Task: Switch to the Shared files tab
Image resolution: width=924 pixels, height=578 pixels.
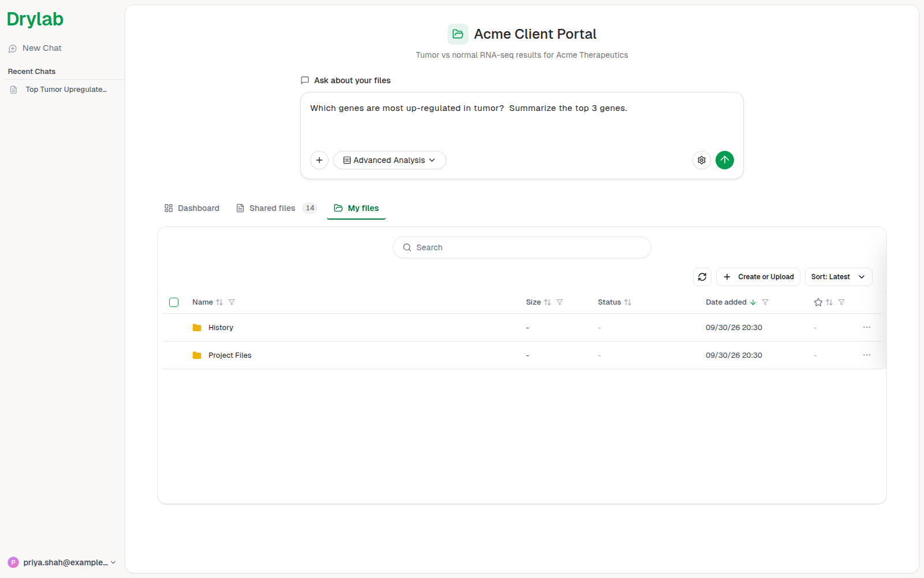Action: coord(277,208)
